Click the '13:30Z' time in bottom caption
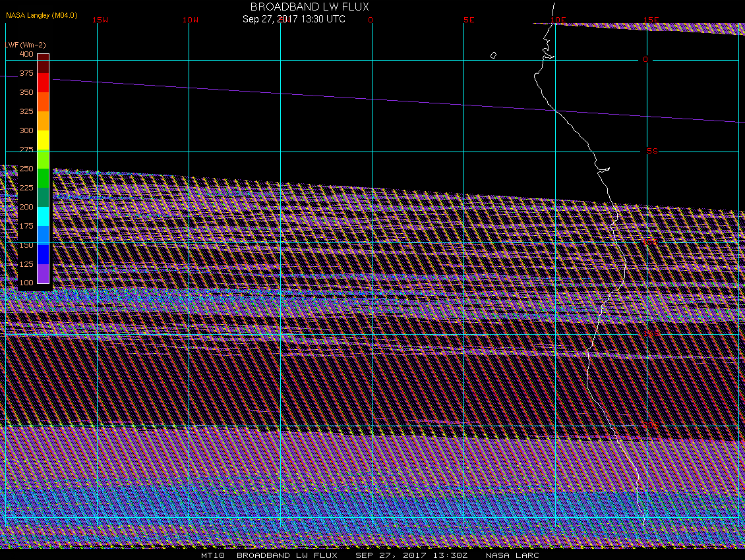This screenshot has width=745, height=560. (450, 555)
